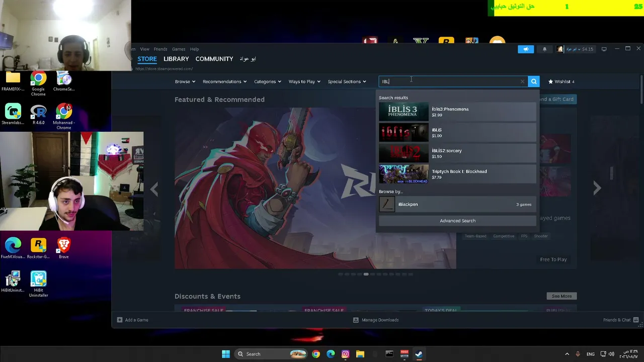The width and height of the screenshot is (644, 362).
Task: Open the LIBRARY tab
Action: click(176, 59)
